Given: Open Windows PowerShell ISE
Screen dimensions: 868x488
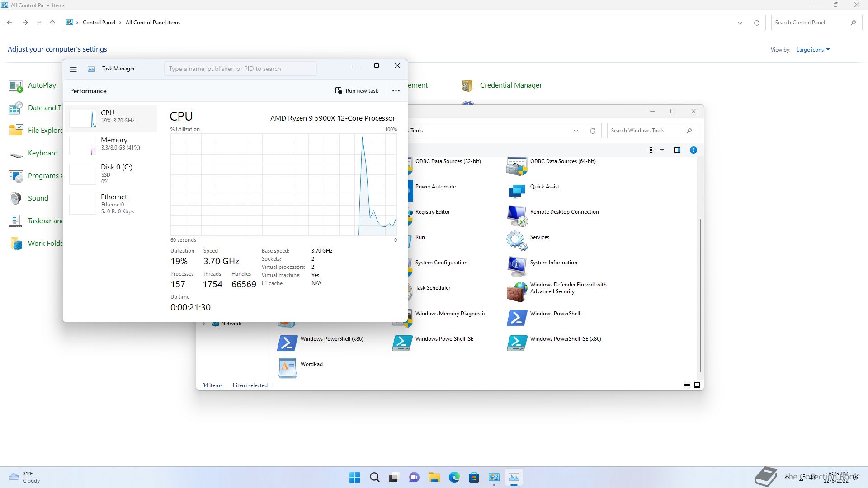Looking at the screenshot, I should 433,343.
